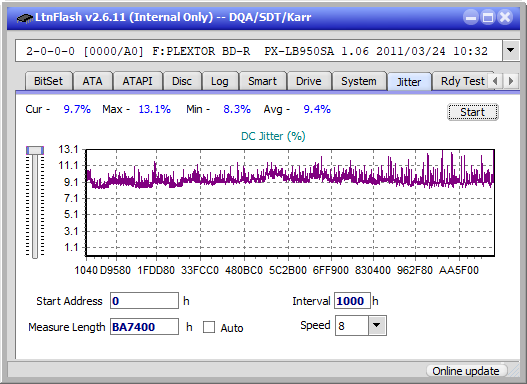Focus the Interval field
The height and width of the screenshot is (384, 527).
coord(352,301)
